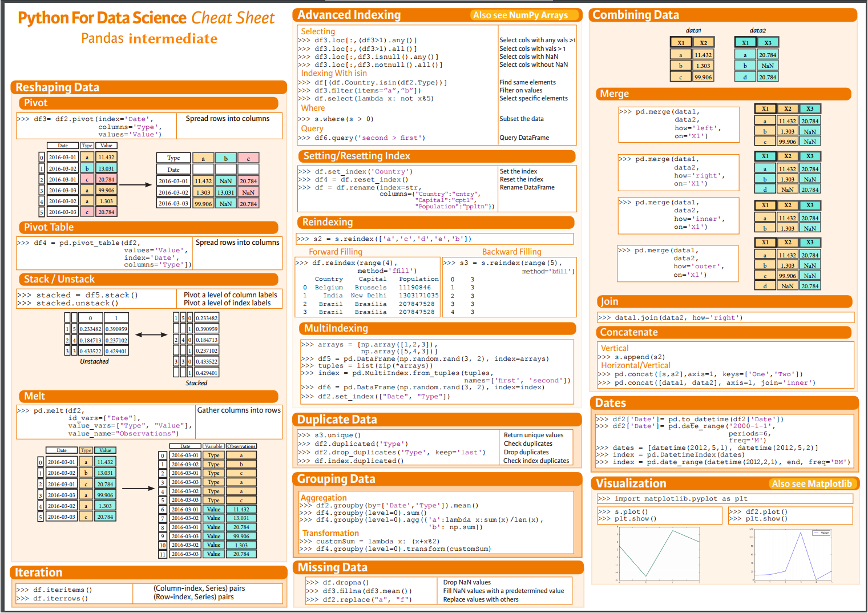Click the "Horizontal/Vertical" subheading
The width and height of the screenshot is (868, 613).
point(635,365)
